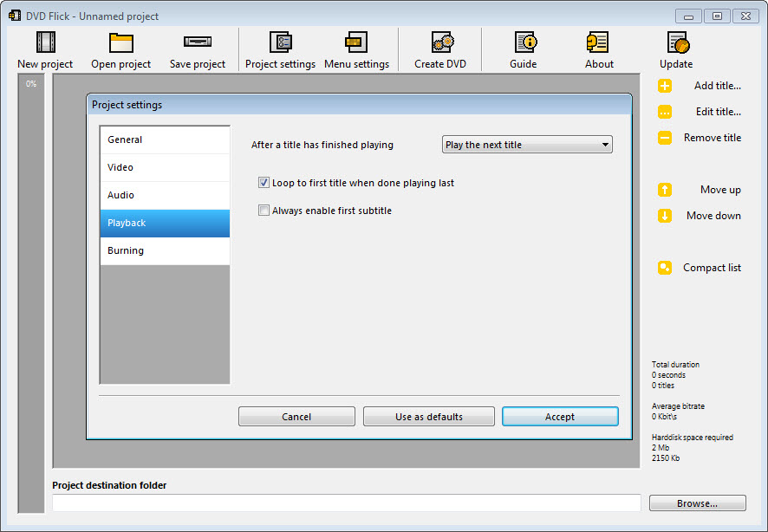Uncheck Loop to first title checkbox
Viewport: 768px width, 532px height.
(x=264, y=183)
